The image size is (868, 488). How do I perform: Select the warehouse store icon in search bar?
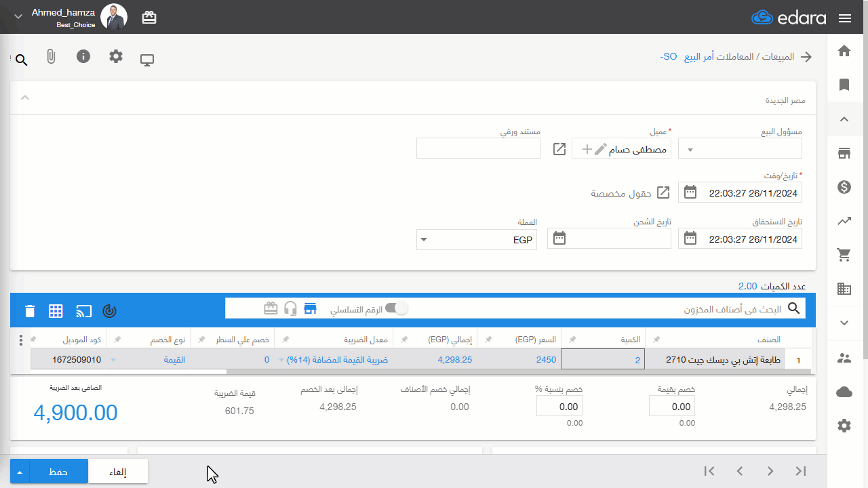[311, 308]
